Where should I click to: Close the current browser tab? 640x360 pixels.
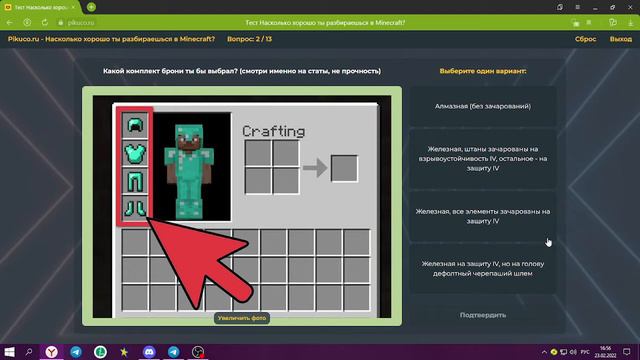click(x=73, y=7)
